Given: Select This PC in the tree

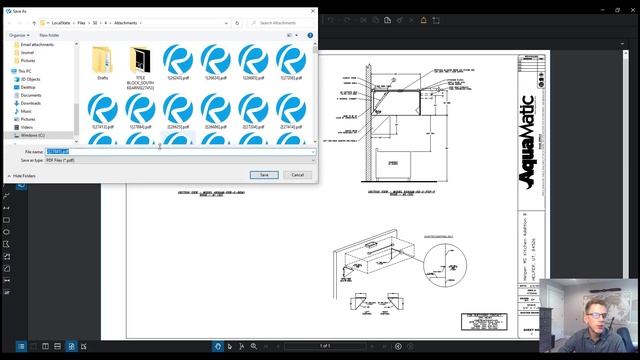Looking at the screenshot, I should [24, 71].
